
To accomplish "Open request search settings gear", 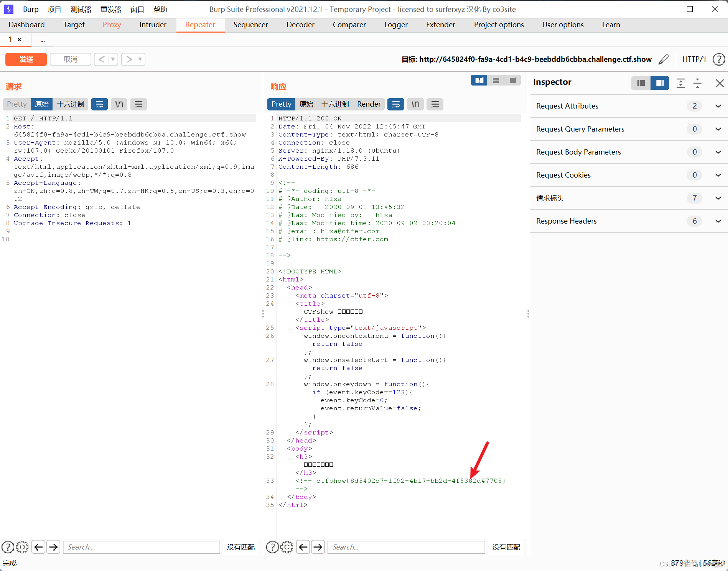I will point(22,547).
